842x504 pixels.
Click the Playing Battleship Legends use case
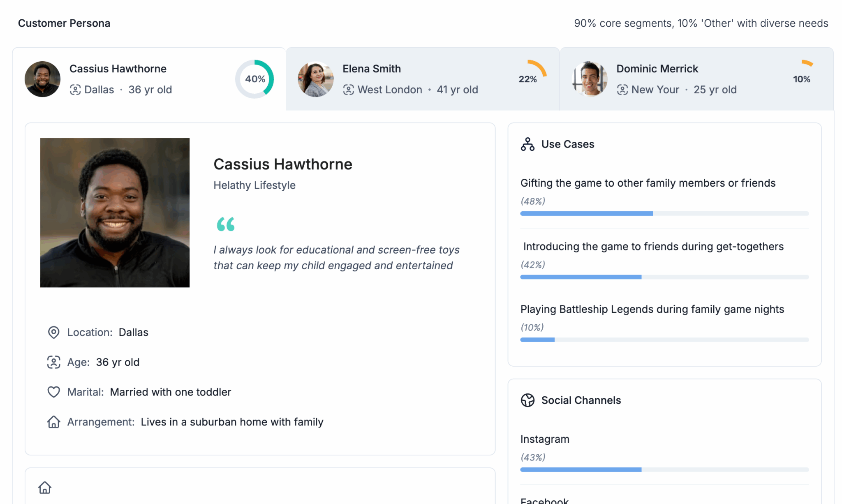click(652, 309)
